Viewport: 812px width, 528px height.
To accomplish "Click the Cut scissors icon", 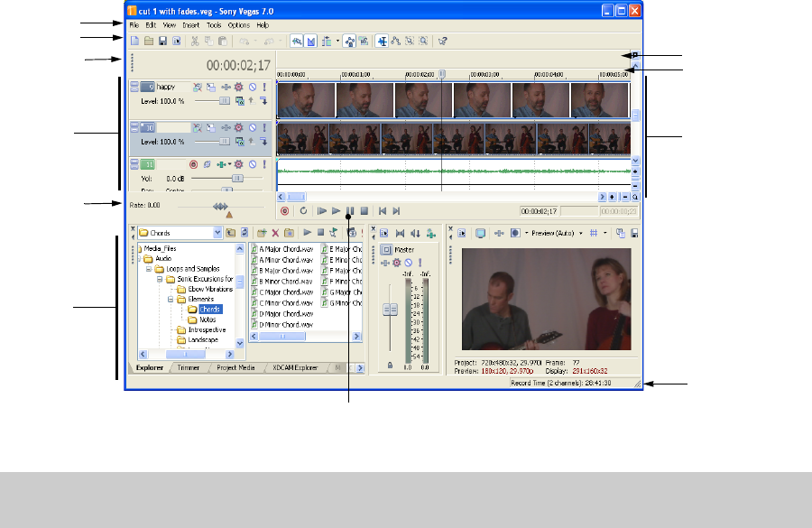I will pyautogui.click(x=195, y=41).
